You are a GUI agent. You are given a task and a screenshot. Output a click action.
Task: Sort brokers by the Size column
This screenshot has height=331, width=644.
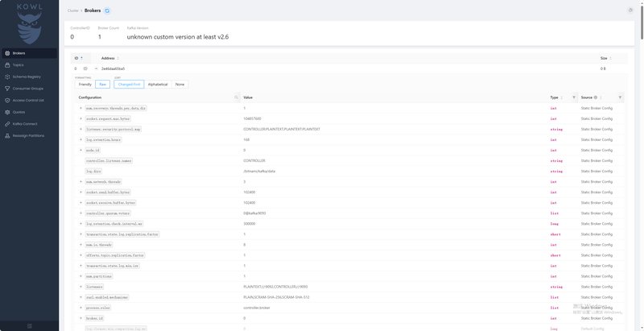point(604,58)
